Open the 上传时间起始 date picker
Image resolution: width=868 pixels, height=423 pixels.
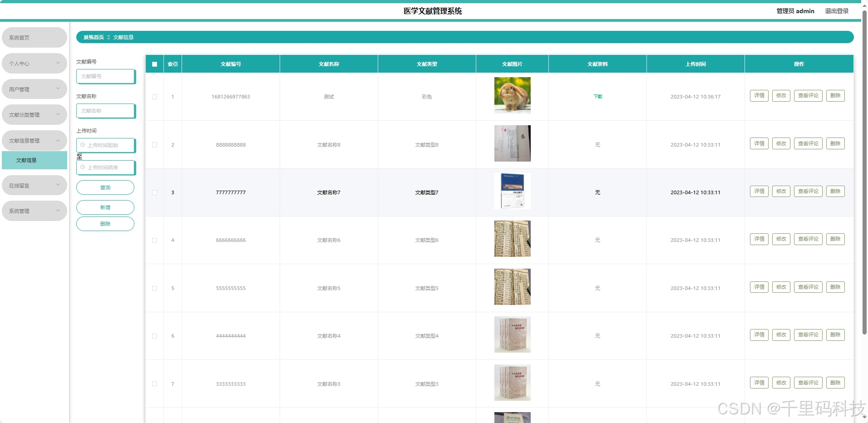click(106, 145)
